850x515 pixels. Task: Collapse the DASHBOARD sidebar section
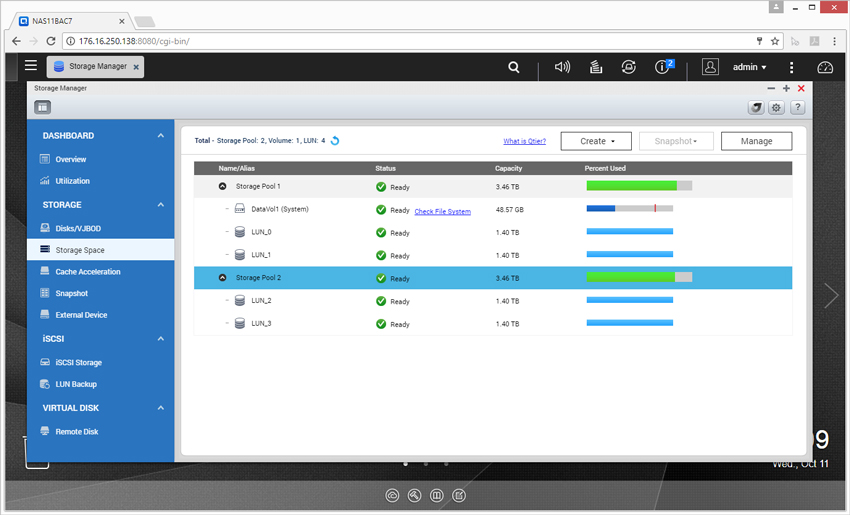160,136
